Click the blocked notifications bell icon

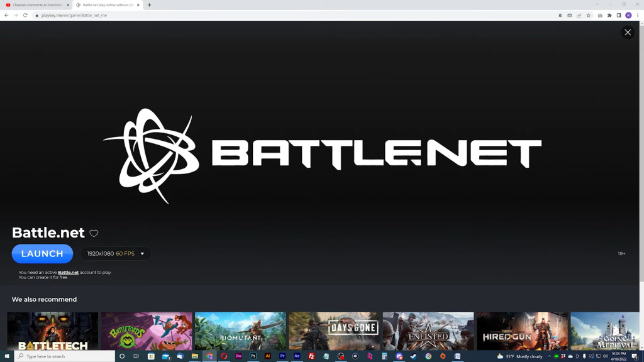point(560,15)
